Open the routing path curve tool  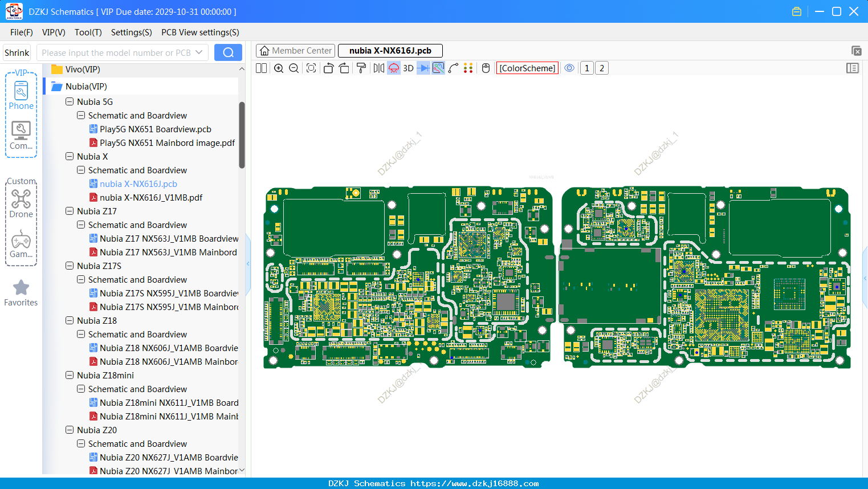454,68
